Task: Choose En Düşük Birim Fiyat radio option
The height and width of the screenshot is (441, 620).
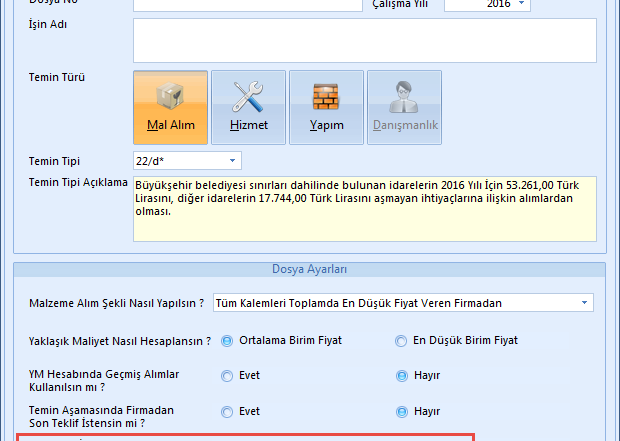Action: click(x=403, y=340)
